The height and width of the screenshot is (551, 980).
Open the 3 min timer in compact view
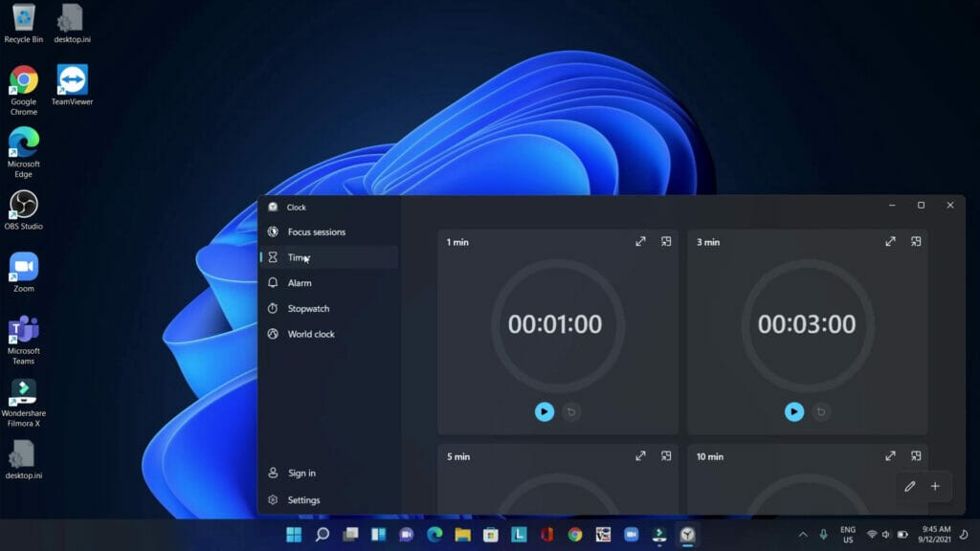click(x=916, y=242)
